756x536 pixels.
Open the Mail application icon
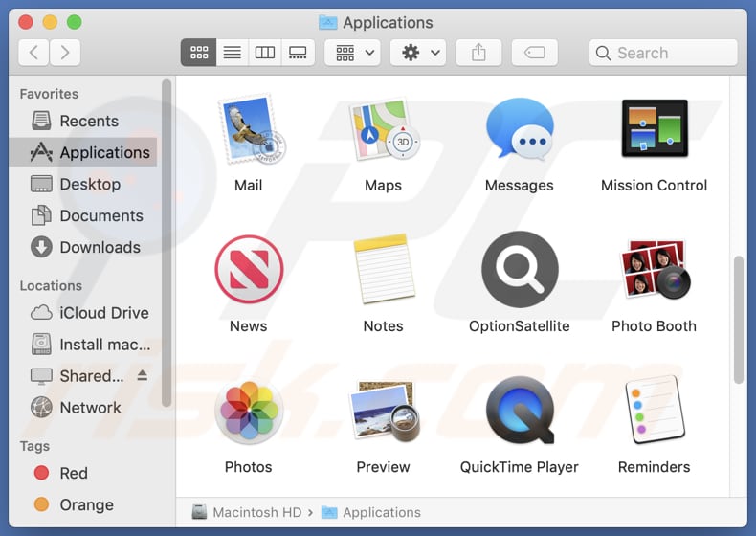[249, 129]
